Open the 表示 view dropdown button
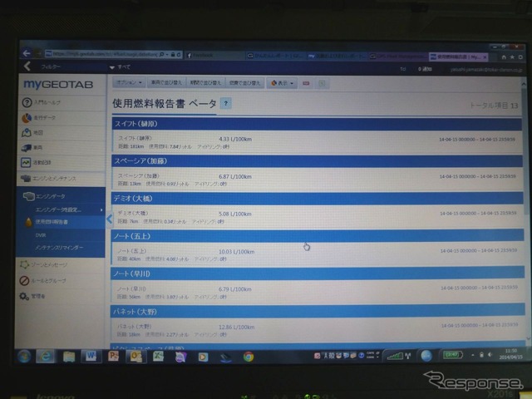This screenshot has width=532, height=399. [x=282, y=83]
